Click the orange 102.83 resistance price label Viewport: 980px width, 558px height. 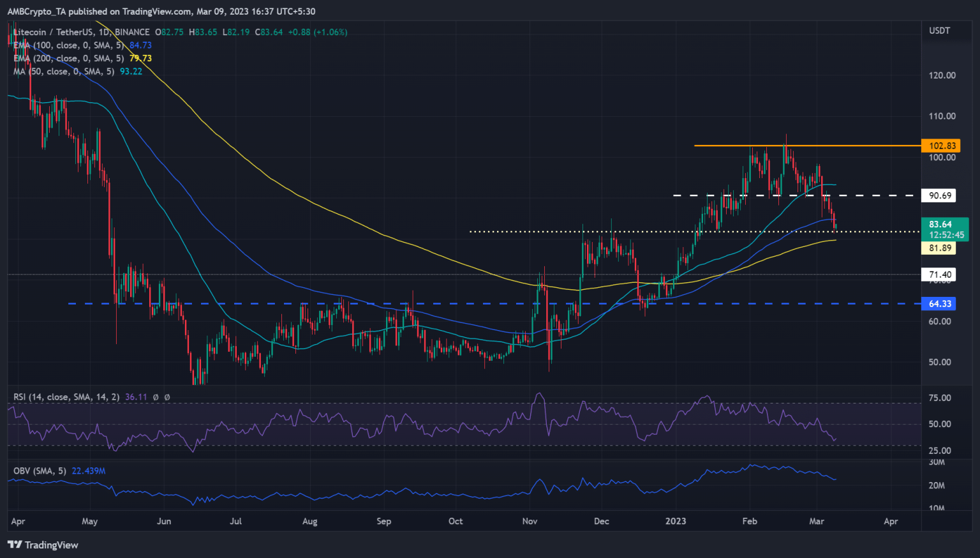pos(940,146)
